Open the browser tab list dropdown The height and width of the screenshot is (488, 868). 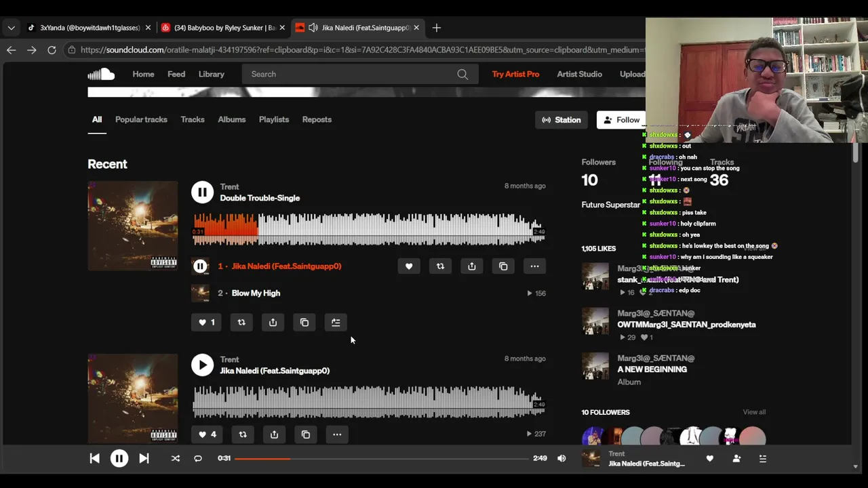11,28
